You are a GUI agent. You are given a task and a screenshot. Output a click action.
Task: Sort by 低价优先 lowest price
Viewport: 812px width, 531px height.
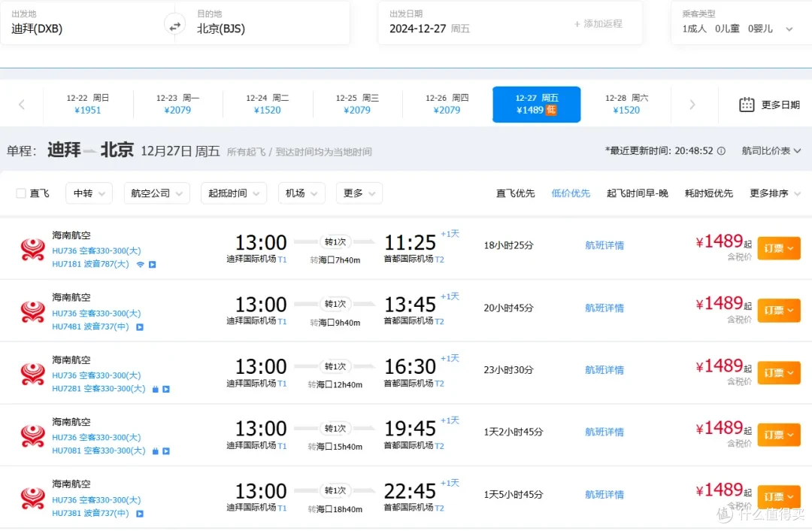click(571, 193)
